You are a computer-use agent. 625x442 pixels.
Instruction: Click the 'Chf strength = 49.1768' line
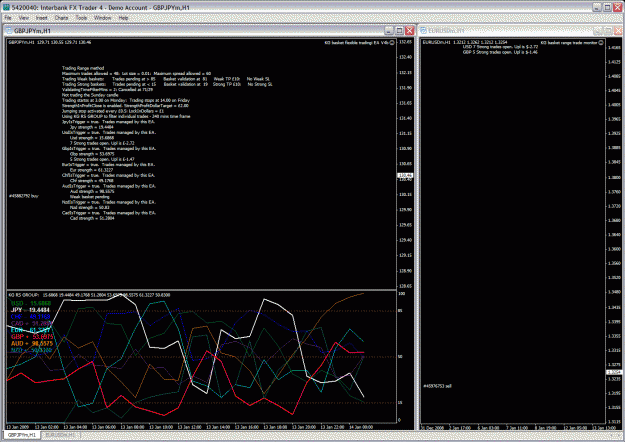click(x=92, y=181)
